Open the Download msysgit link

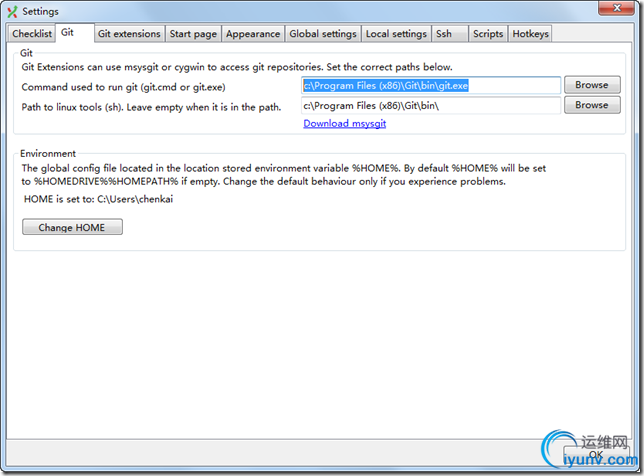(x=345, y=123)
